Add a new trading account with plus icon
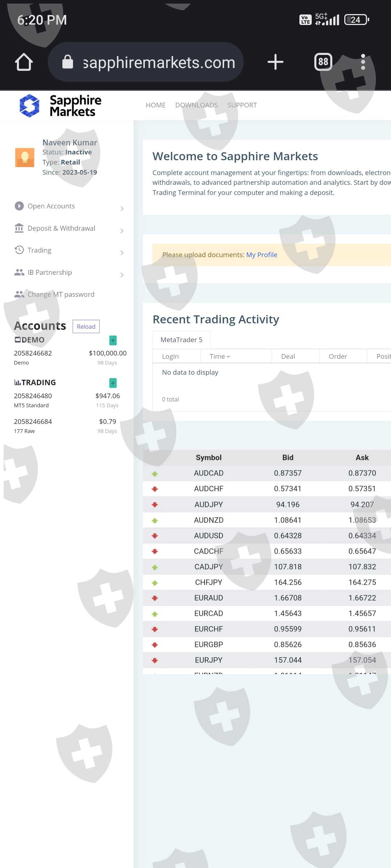Viewport: 391px width, 868px height. click(x=113, y=383)
